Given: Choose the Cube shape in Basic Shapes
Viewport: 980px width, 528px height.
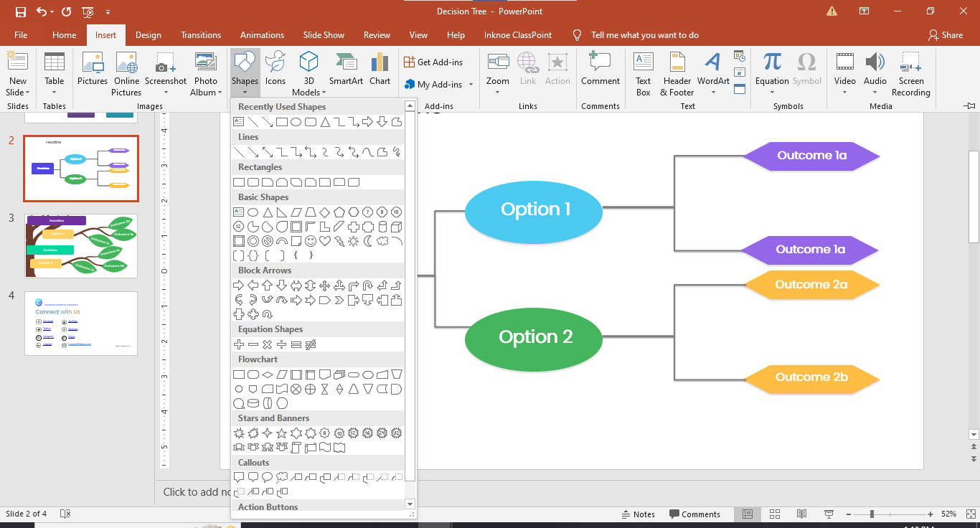Looking at the screenshot, I should tap(397, 227).
